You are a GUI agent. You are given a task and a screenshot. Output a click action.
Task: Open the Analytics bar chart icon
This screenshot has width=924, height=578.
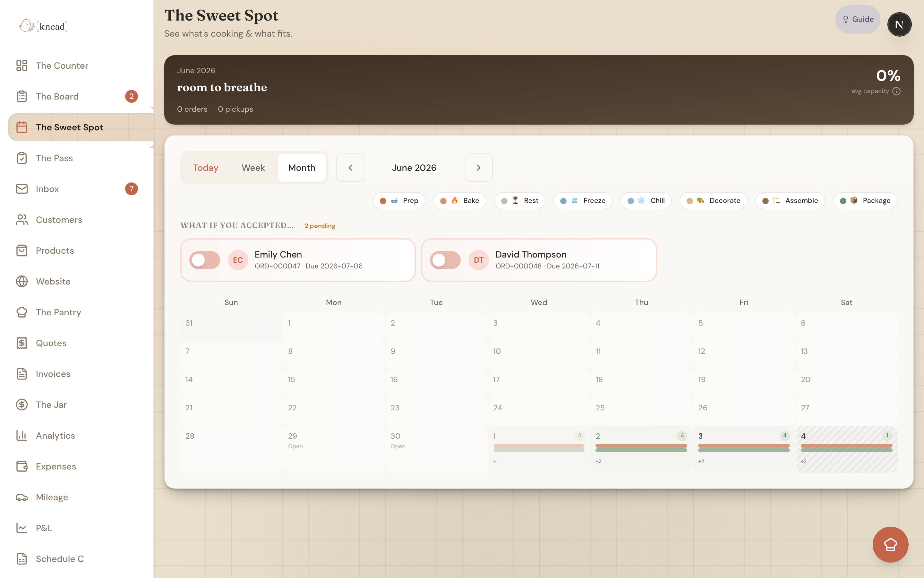click(22, 435)
